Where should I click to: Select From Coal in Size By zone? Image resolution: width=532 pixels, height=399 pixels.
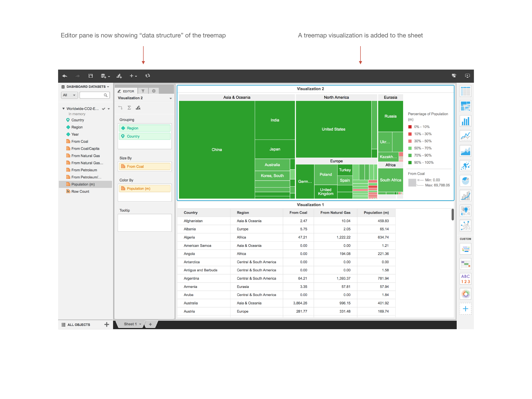pyautogui.click(x=145, y=167)
